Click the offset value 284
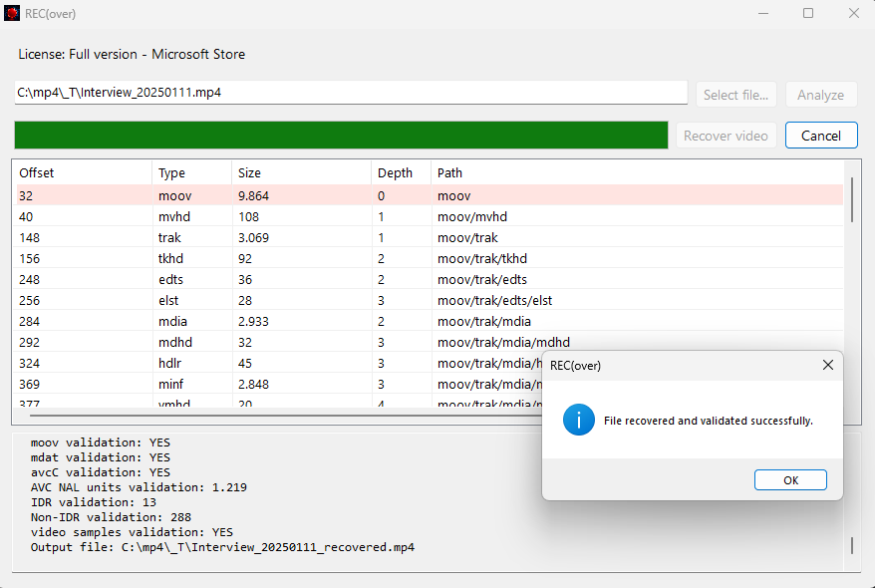The height and width of the screenshot is (588, 875). 30,321
